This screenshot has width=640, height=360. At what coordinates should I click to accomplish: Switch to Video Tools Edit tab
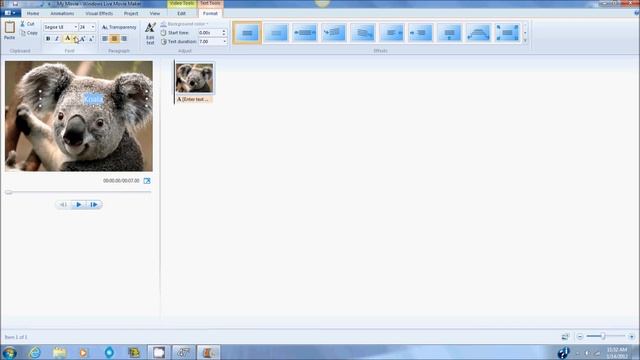[182, 13]
